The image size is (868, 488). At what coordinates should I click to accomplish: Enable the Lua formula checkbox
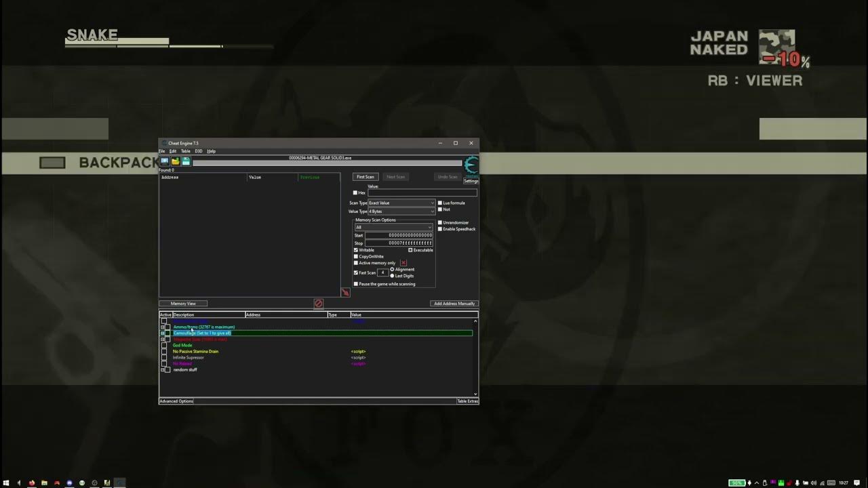[440, 203]
